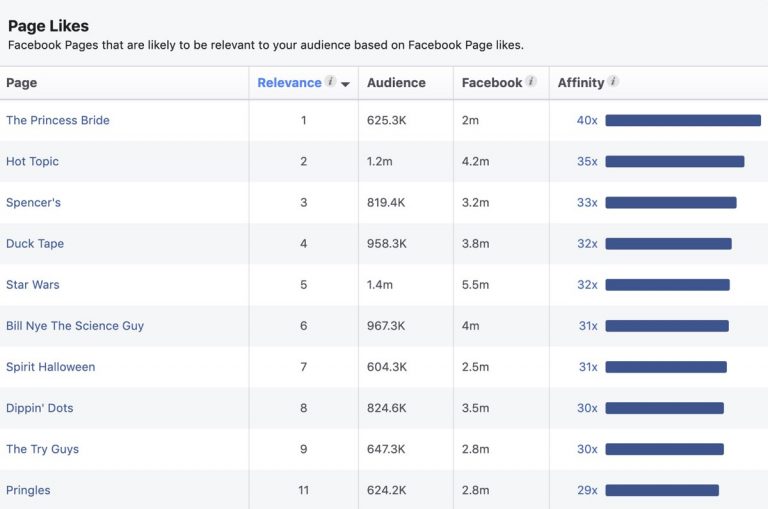This screenshot has width=768, height=509.
Task: Click the info icon next to Relevance
Action: tap(331, 81)
